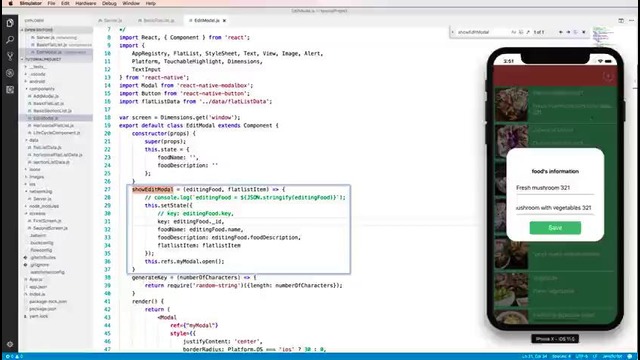Click JavaScript language mode in status bar
Viewport: 640px width, 360px height.
pos(611,357)
